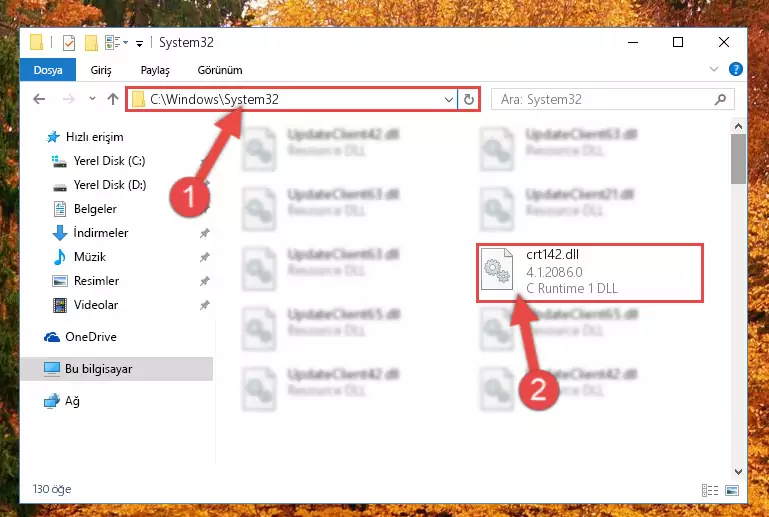Open the Customize Quick Access Toolbar arrow
The width and height of the screenshot is (769, 517).
(x=139, y=44)
